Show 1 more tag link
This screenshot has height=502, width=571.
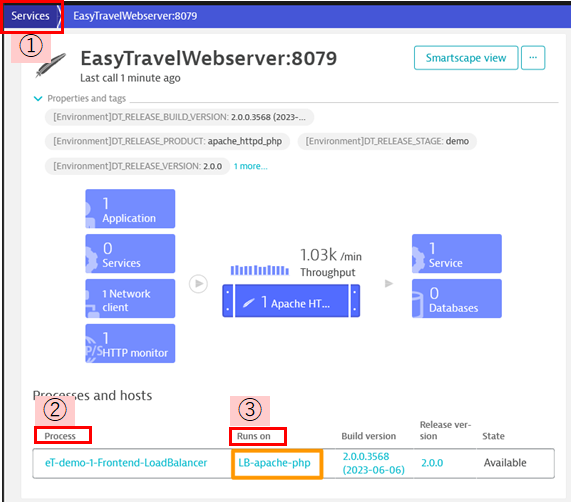251,166
